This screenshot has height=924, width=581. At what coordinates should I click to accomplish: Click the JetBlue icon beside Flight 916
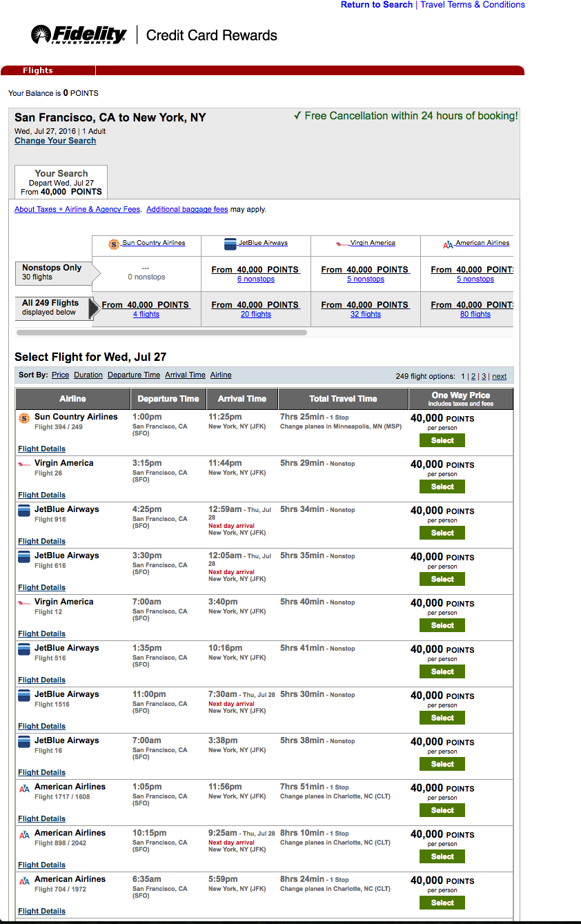click(24, 511)
